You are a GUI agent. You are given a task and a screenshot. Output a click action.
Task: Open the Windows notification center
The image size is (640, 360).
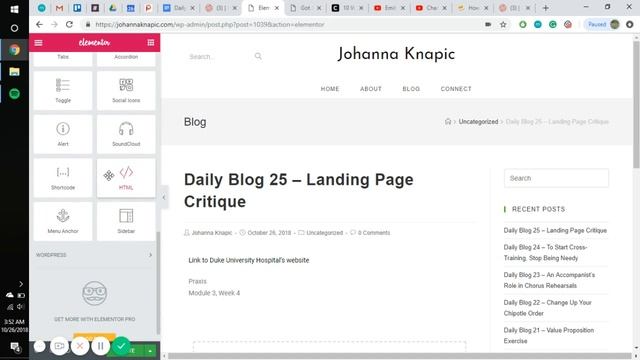pyautogui.click(x=15, y=347)
